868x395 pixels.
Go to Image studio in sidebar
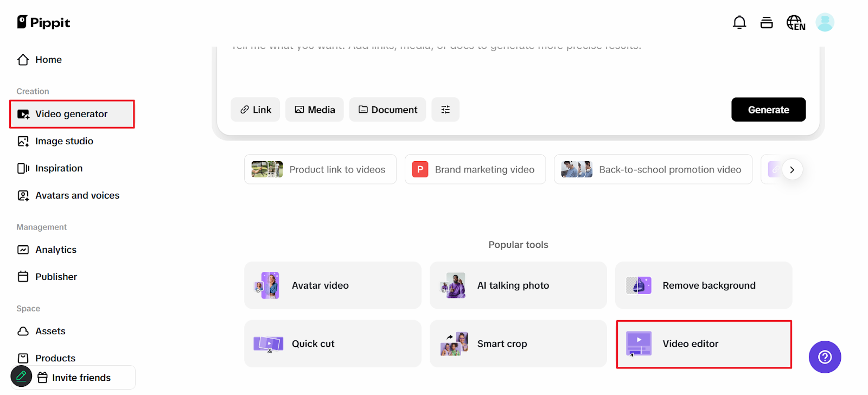coord(64,141)
